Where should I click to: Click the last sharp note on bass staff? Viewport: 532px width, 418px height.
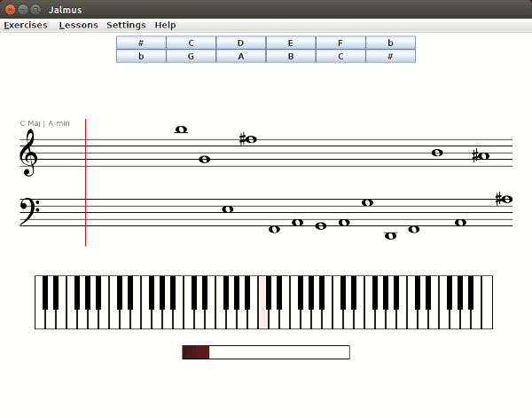pos(504,200)
